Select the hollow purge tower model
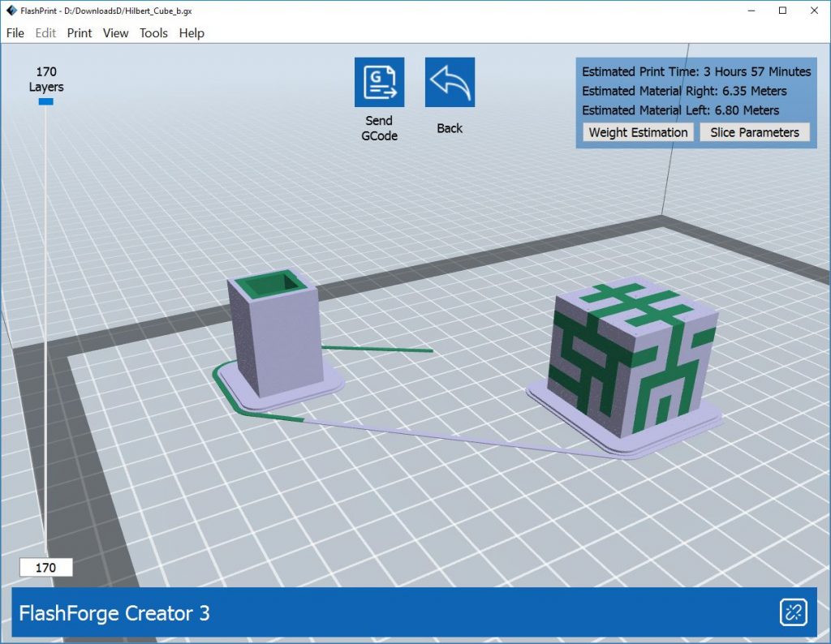 point(276,333)
